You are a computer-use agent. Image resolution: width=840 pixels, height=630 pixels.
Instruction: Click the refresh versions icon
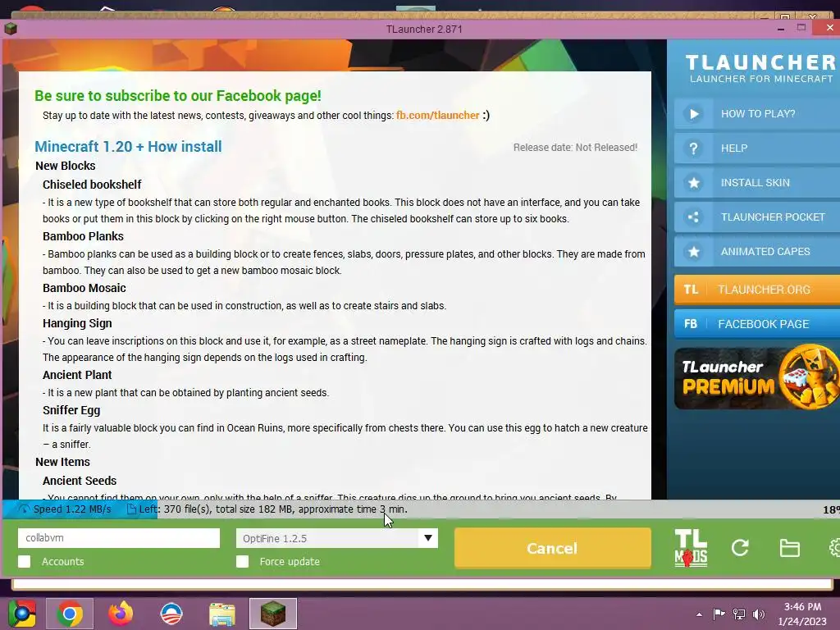(x=741, y=547)
